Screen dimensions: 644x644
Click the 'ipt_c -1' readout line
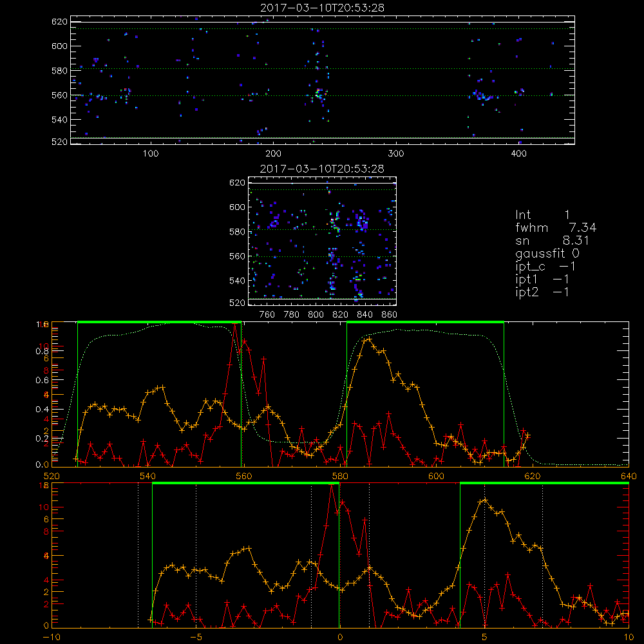coord(545,267)
